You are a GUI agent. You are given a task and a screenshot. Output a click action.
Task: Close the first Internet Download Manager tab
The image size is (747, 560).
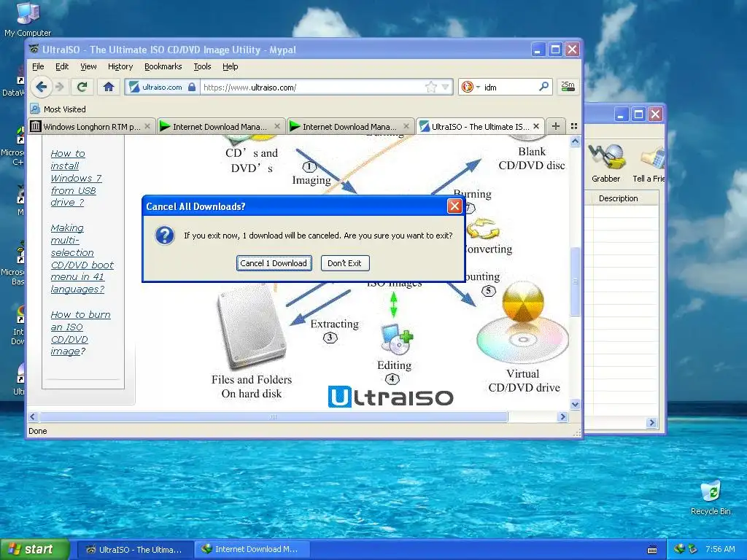click(x=276, y=126)
